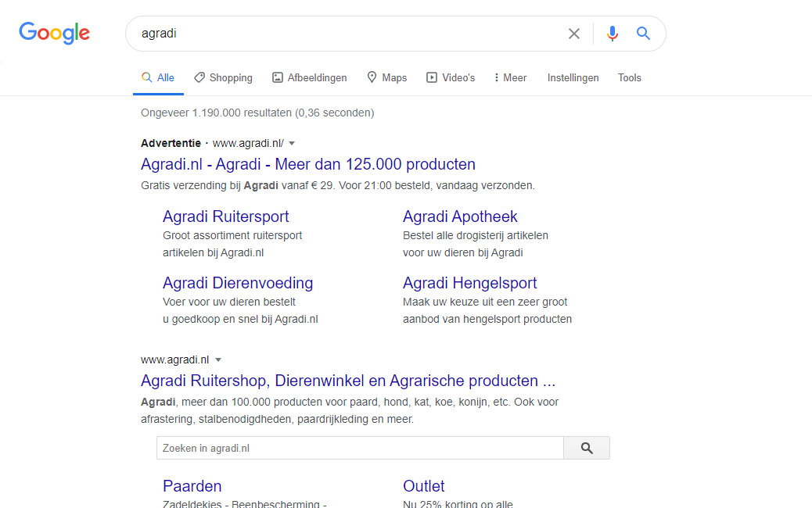Expand the arrow next to the organic www.agradi.nl URL
The width and height of the screenshot is (812, 508).
pyautogui.click(x=218, y=360)
